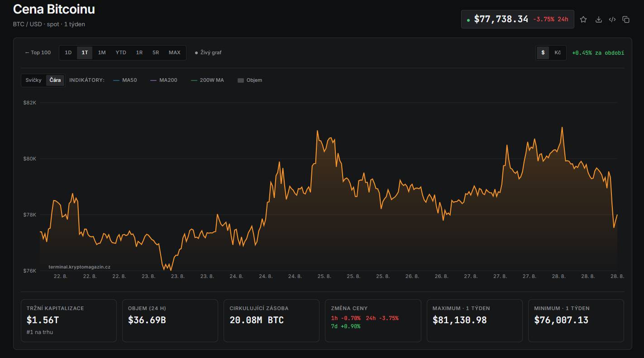The width and height of the screenshot is (644, 358).
Task: Switch to the 1R yearly range
Action: click(139, 52)
